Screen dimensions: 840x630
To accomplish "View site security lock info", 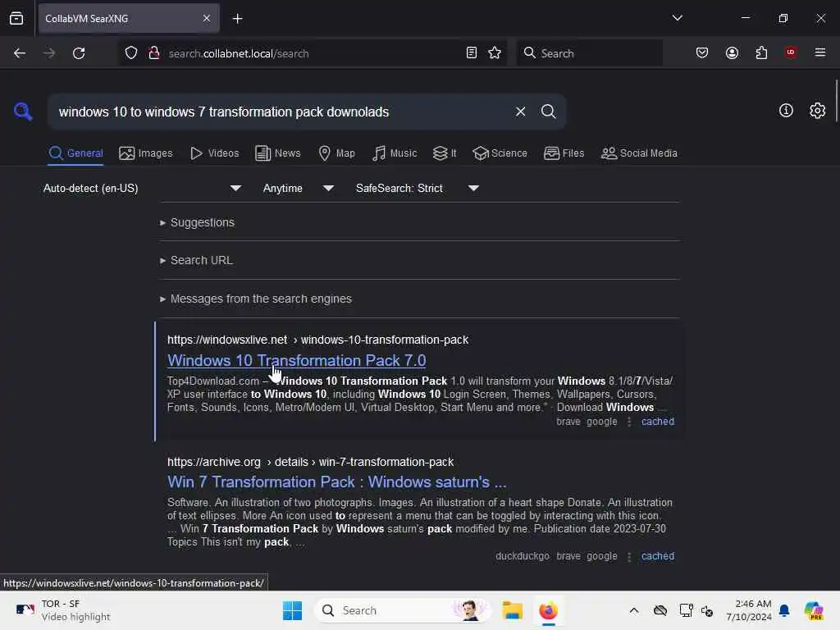I will pyautogui.click(x=153, y=53).
